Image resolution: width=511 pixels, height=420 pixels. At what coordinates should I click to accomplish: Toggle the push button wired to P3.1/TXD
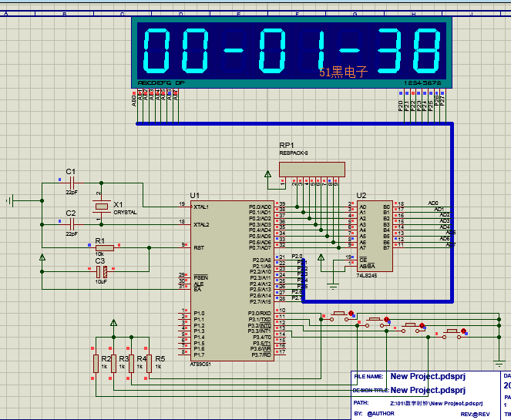pyautogui.click(x=375, y=322)
